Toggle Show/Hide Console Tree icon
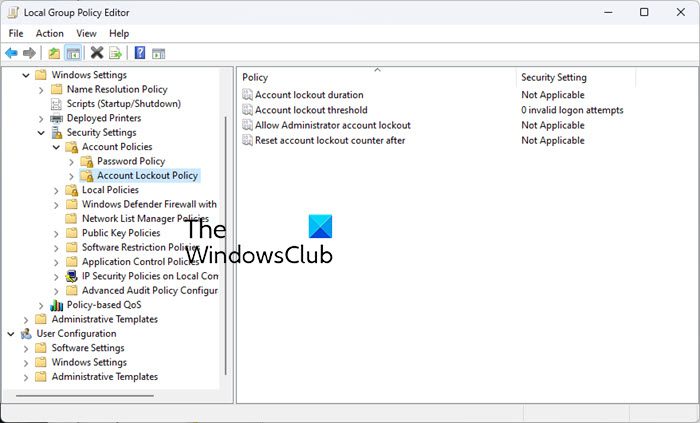The width and height of the screenshot is (700, 423). (x=73, y=53)
